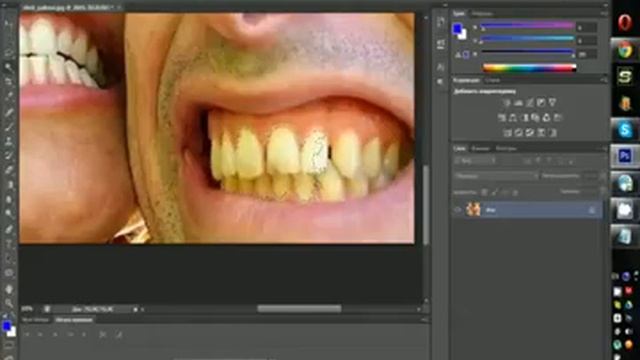Select the Brush tool
The width and height of the screenshot is (640, 360).
point(9,127)
